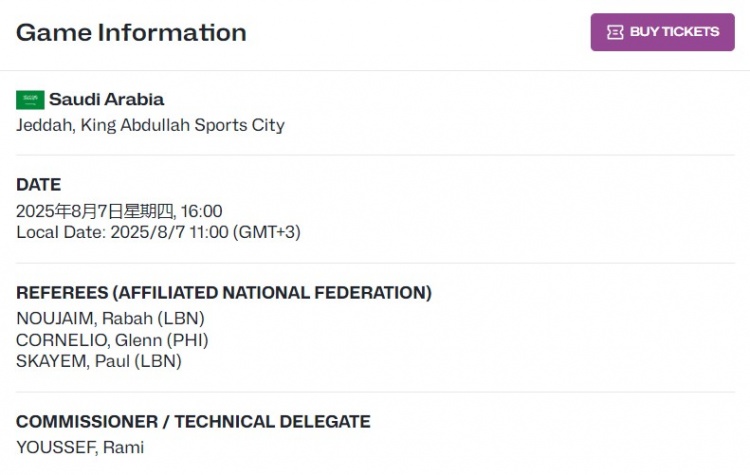
Task: Select referee CORNELIO, Glenn (PHI)
Action: tap(112, 340)
